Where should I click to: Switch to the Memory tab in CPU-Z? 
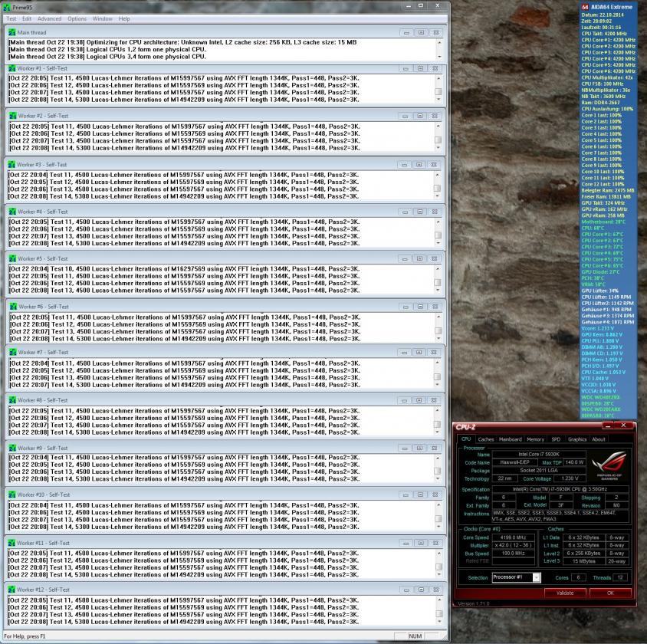pyautogui.click(x=535, y=439)
